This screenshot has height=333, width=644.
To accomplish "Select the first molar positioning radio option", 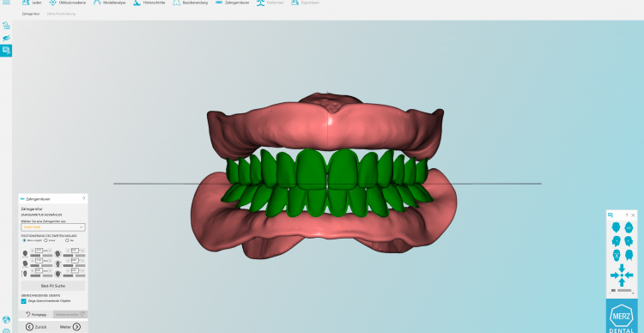I will click(24, 240).
